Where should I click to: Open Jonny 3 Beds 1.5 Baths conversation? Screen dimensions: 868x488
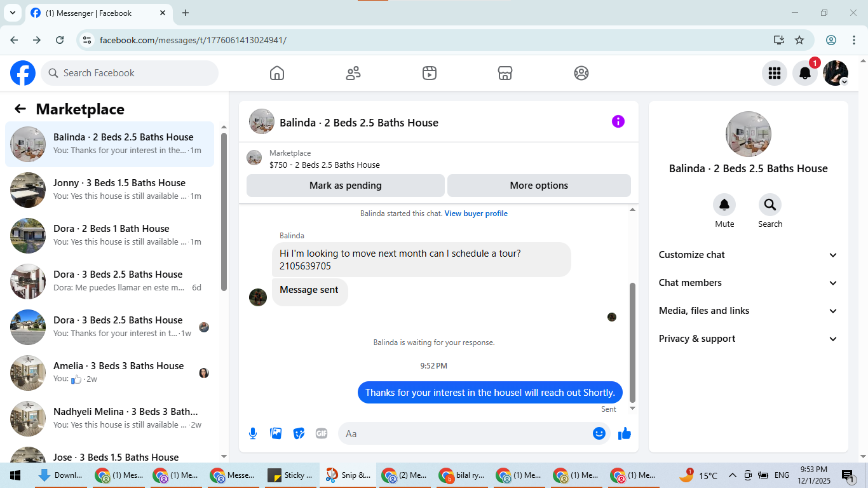110,190
